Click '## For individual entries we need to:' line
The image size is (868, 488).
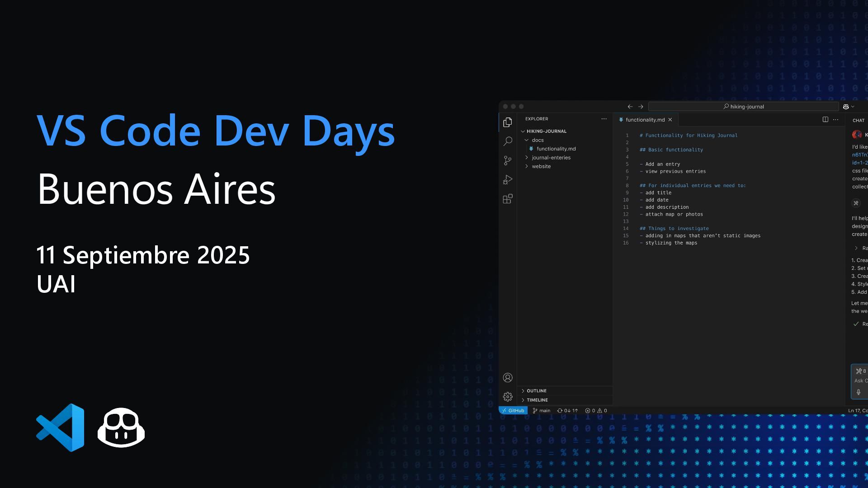click(x=693, y=185)
